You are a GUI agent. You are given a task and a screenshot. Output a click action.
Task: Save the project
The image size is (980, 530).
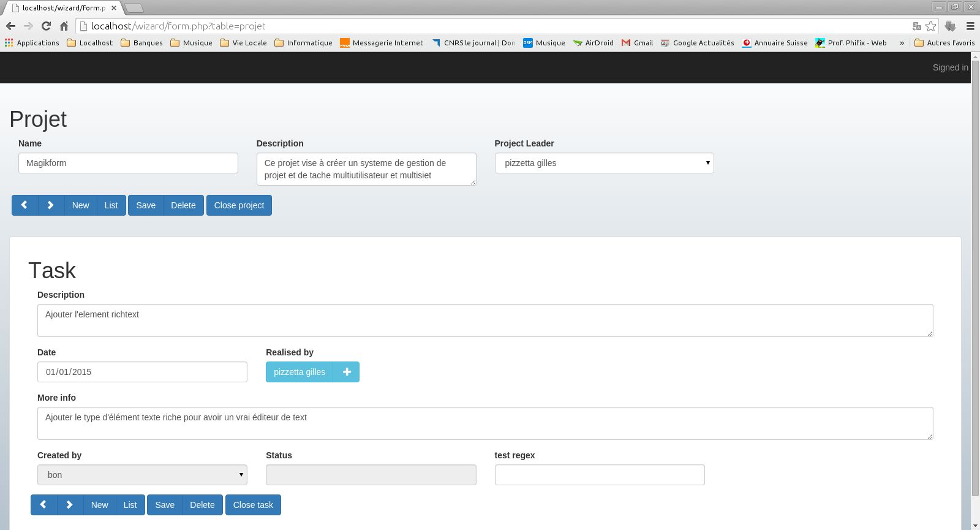[146, 205]
